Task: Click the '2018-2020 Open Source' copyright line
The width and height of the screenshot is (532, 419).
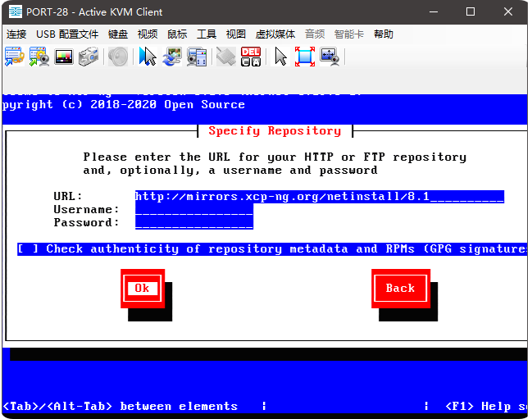Action: click(x=167, y=104)
